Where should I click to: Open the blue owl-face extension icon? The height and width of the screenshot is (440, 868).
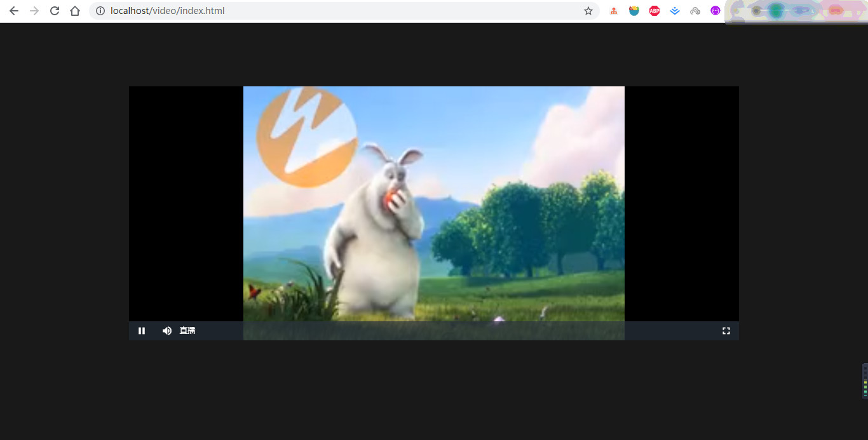click(634, 11)
